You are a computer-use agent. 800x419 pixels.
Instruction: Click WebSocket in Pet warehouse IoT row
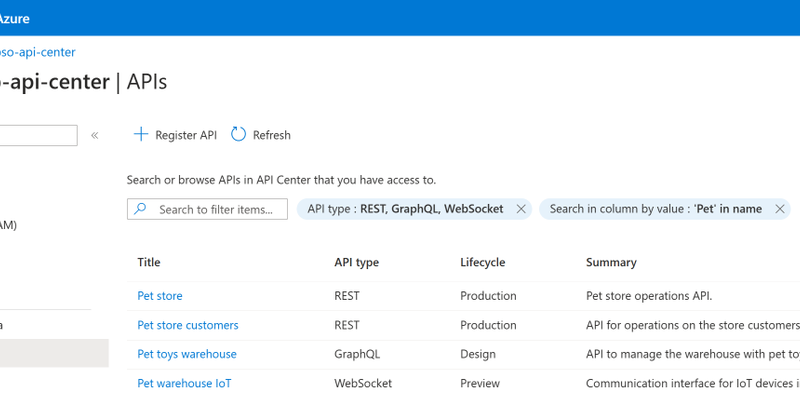[363, 383]
